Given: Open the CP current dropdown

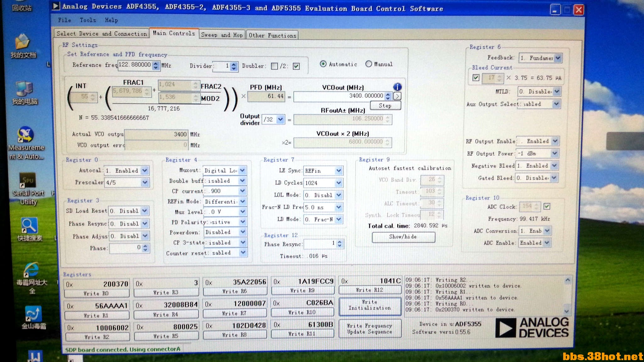Looking at the screenshot, I should tap(225, 191).
